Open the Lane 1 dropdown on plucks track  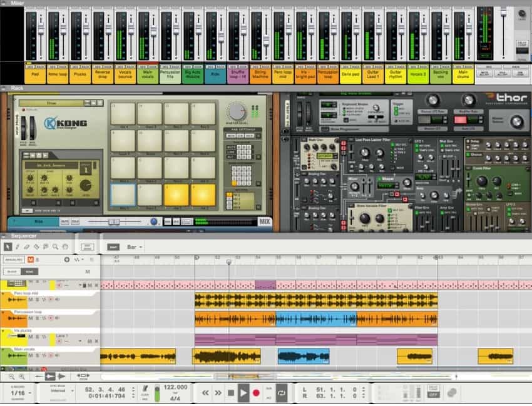coord(80,341)
